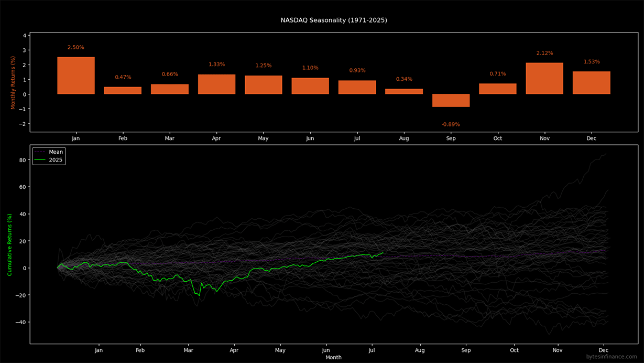
Task: Click the 80 y-axis tick on cumulative chart
Action: 23,159
